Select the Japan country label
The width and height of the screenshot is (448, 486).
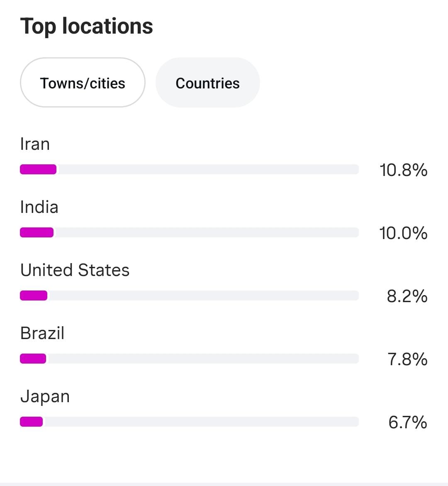45,396
